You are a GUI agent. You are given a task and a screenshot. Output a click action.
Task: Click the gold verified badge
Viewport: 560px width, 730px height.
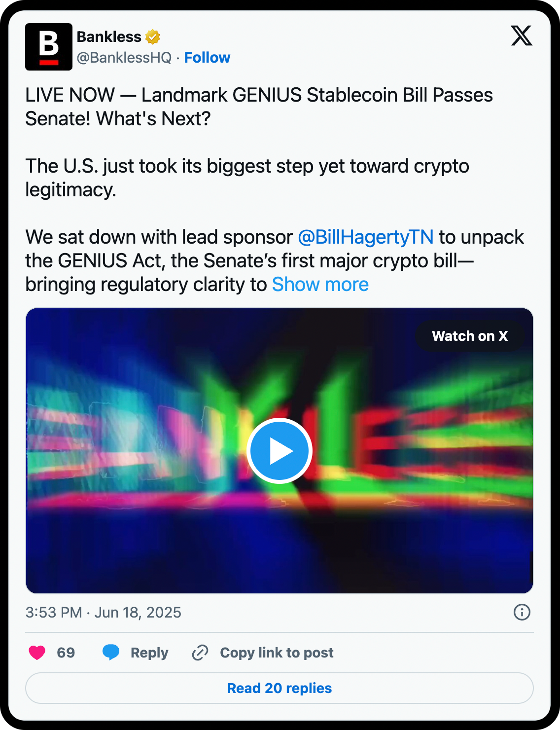coord(153,37)
